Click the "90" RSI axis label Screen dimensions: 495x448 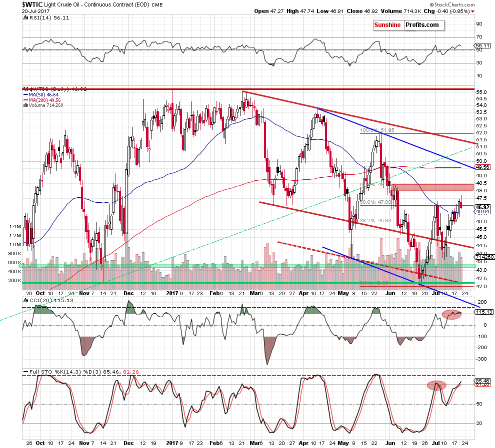(479, 24)
